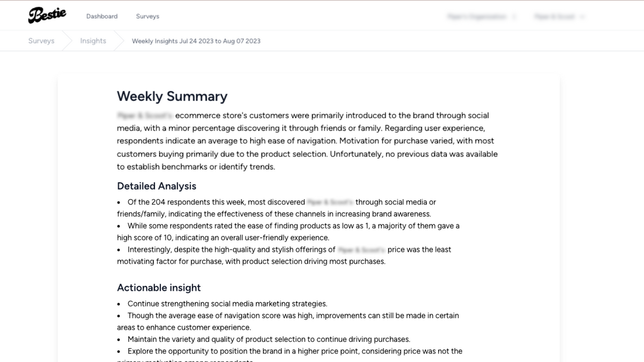Click the Detailed Analysis heading
Image resolution: width=644 pixels, height=362 pixels.
click(x=156, y=186)
